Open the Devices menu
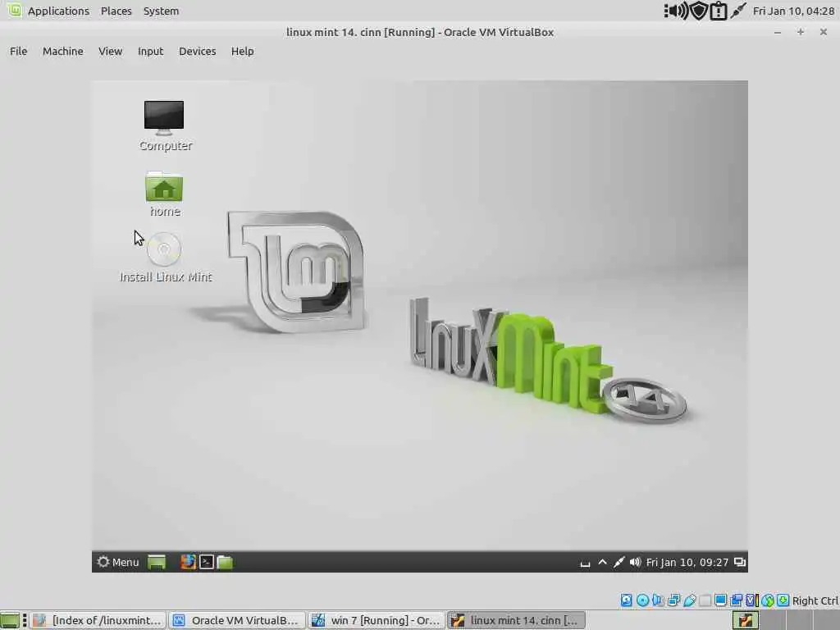Screen dimensions: 840x630 [197, 52]
